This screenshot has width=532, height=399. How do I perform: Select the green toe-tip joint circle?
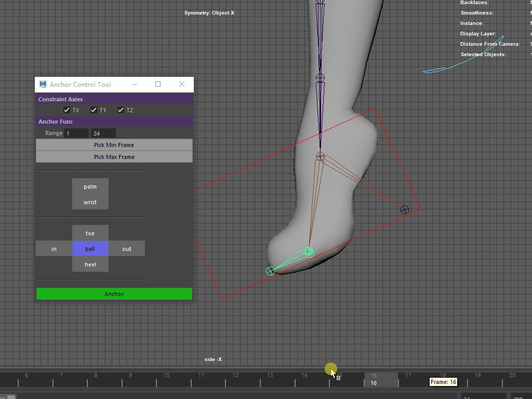click(x=270, y=271)
